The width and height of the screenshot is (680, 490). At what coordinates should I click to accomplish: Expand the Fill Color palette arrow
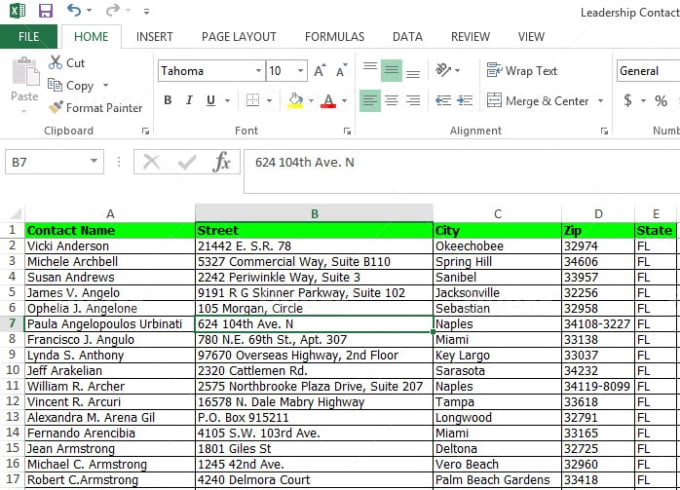click(x=311, y=101)
